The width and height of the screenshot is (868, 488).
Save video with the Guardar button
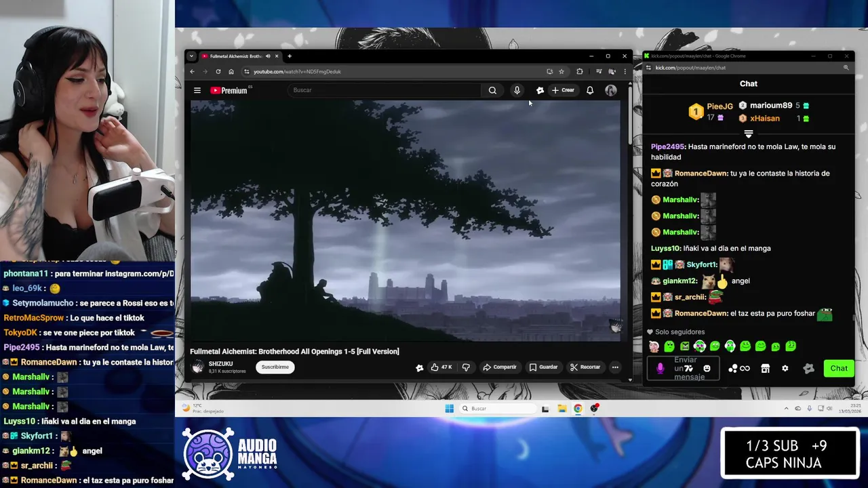pos(543,367)
